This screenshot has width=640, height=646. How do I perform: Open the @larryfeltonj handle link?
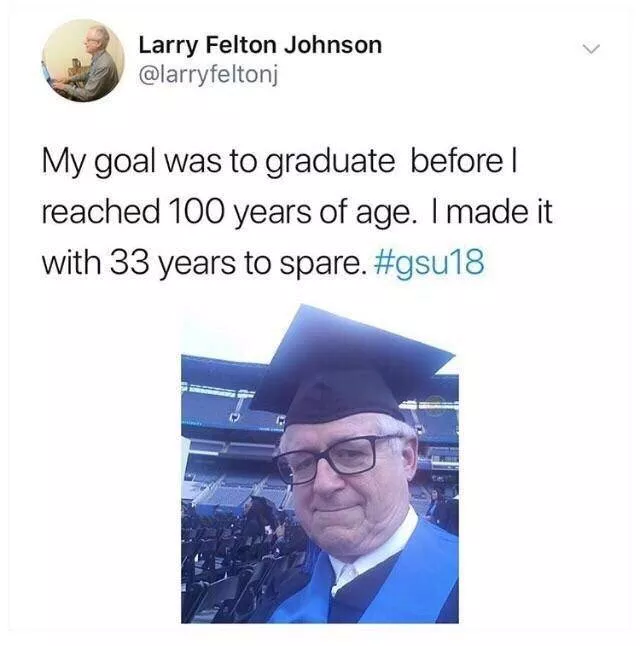coord(209,75)
